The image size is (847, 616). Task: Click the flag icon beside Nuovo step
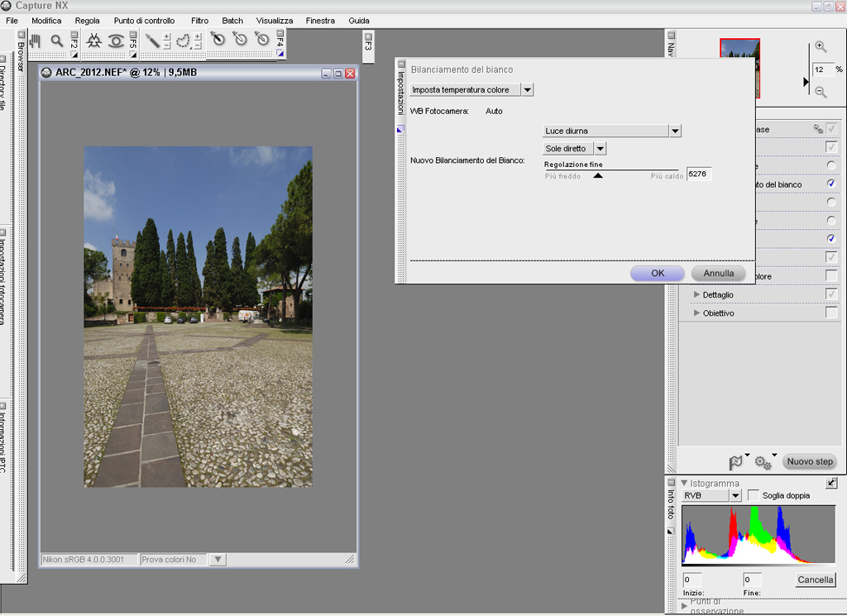tap(735, 462)
